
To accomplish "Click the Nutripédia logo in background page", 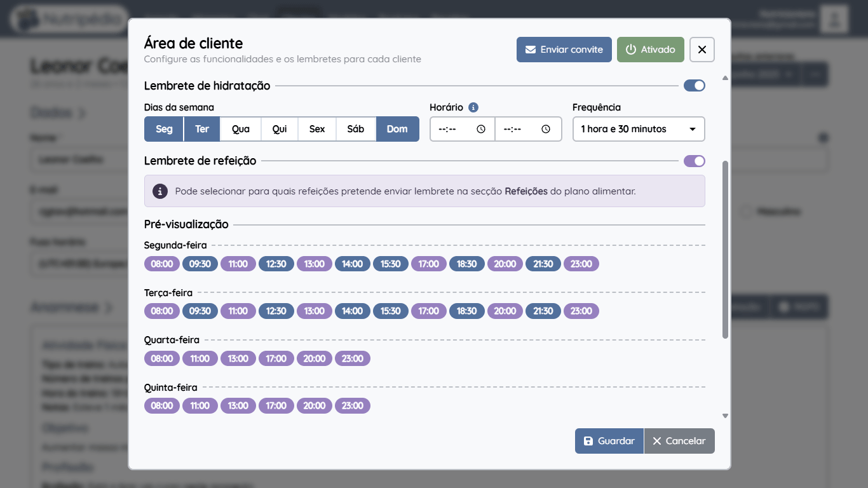I will [x=69, y=19].
